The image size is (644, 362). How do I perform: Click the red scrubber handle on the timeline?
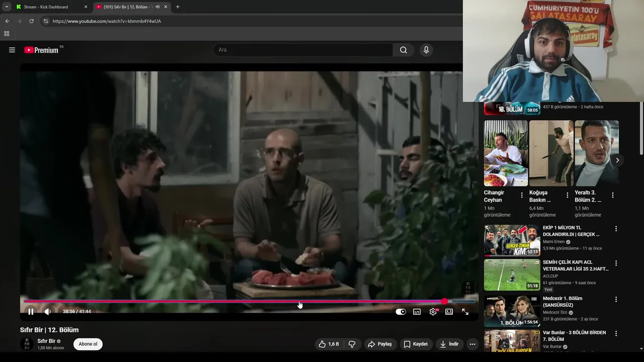click(x=444, y=302)
